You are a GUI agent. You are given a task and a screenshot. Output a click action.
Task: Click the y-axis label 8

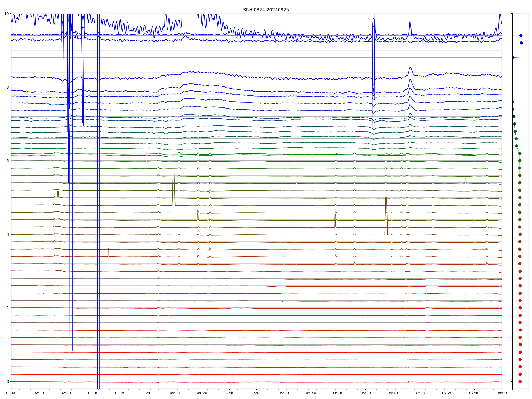7,87
